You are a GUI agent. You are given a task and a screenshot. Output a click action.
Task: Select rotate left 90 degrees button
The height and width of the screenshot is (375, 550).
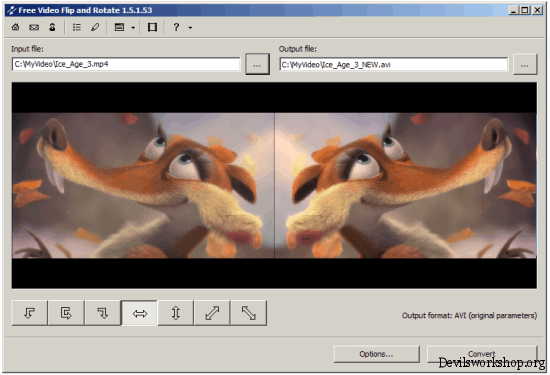pos(29,313)
